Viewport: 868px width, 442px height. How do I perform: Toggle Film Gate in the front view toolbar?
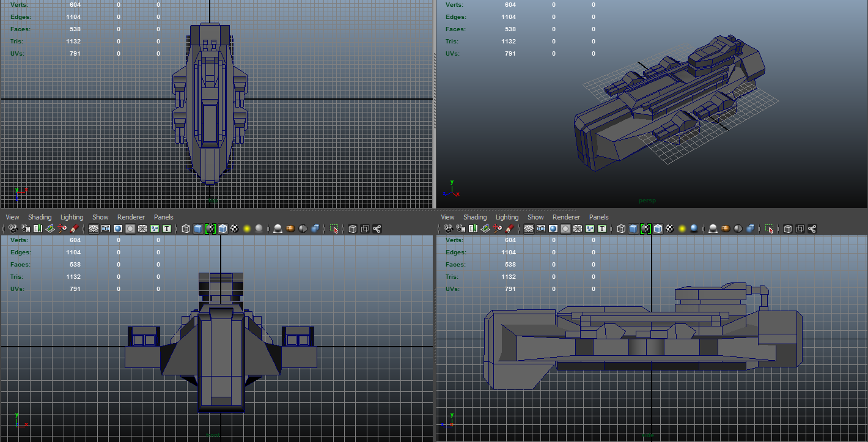(x=106, y=229)
